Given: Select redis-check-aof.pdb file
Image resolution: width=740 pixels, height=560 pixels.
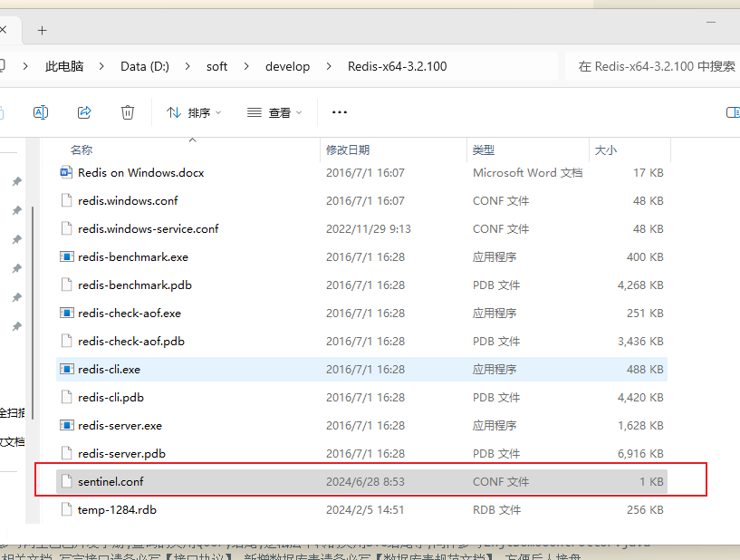Looking at the screenshot, I should (x=361, y=342).
